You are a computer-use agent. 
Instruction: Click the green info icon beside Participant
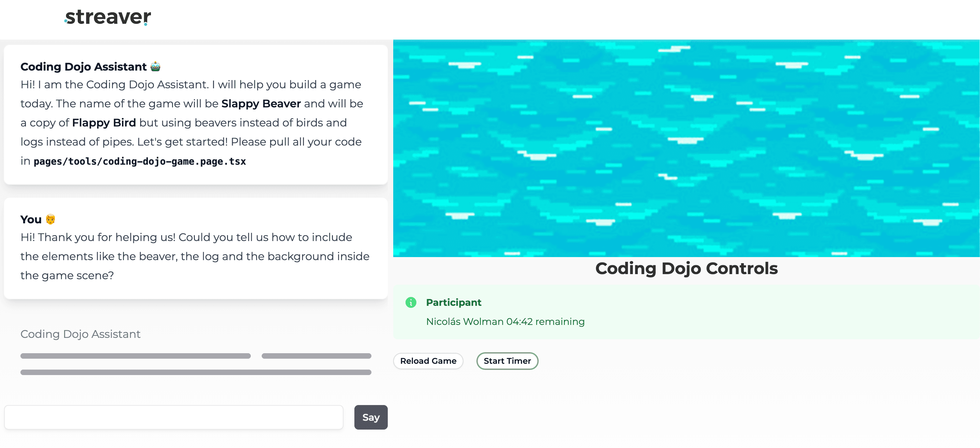point(411,303)
